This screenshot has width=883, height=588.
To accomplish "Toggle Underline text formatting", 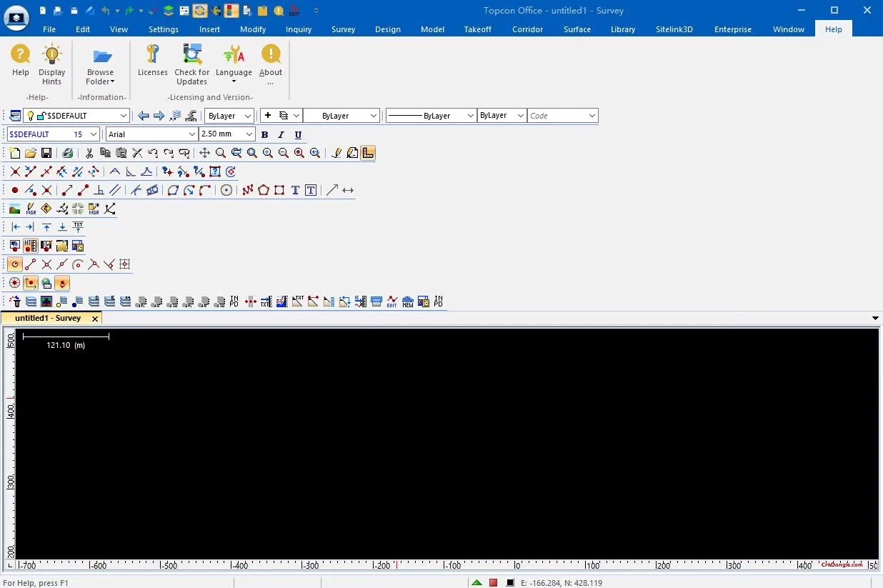I will [298, 134].
